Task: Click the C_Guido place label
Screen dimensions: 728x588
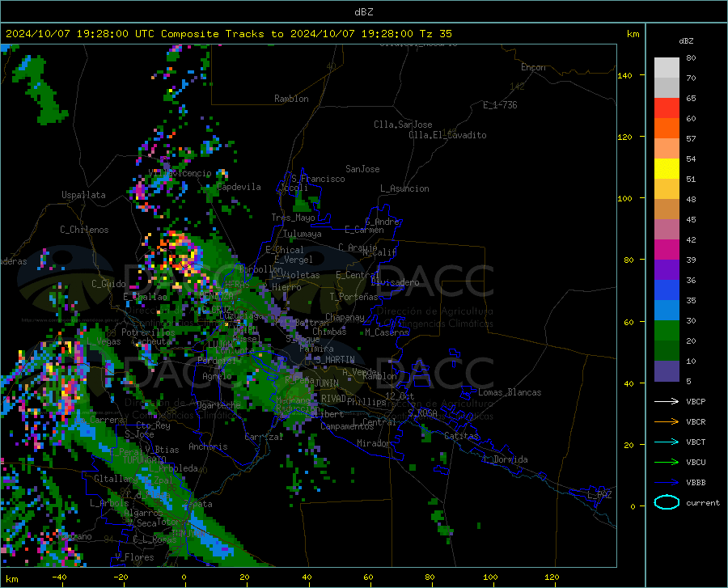Action: 108,284
